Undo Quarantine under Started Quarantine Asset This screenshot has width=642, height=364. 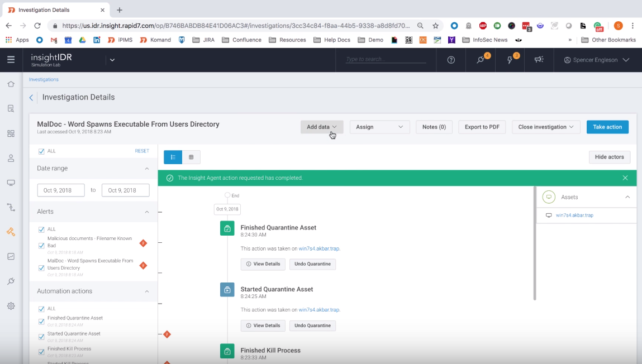coord(312,325)
